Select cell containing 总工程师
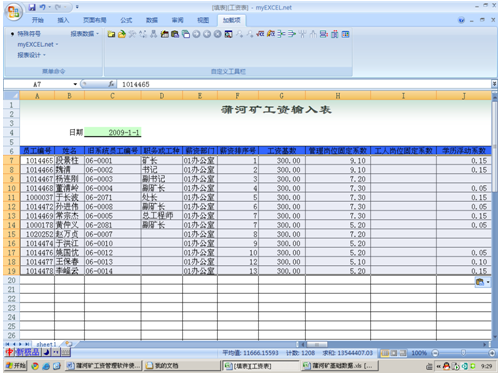 [162, 216]
